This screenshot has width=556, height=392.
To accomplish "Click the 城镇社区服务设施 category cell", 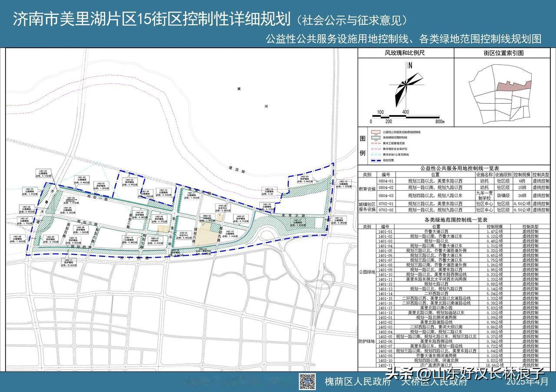I will tap(367, 206).
